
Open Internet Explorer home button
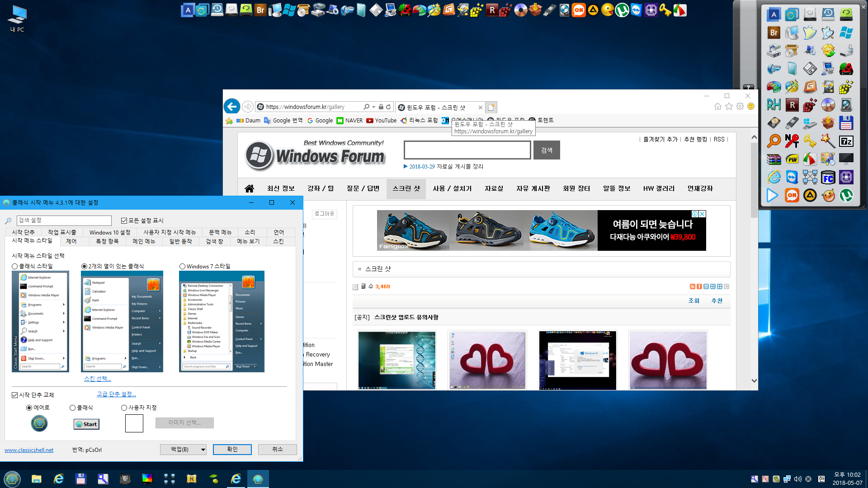point(717,107)
